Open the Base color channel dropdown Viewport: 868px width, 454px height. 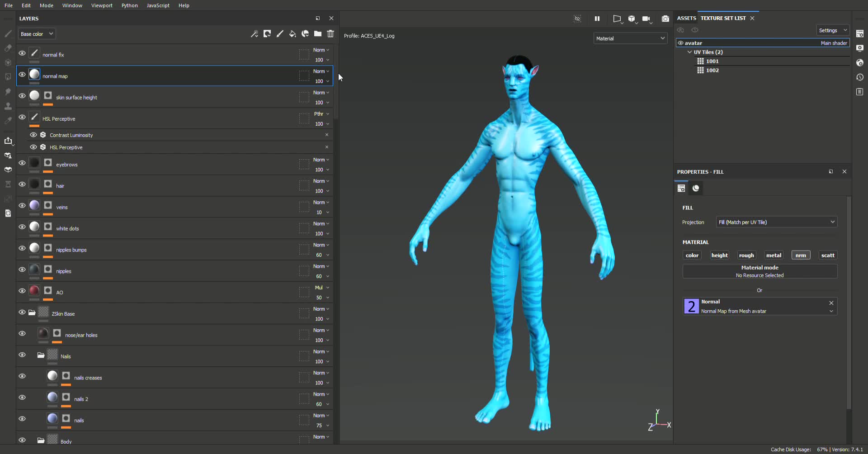tap(37, 34)
